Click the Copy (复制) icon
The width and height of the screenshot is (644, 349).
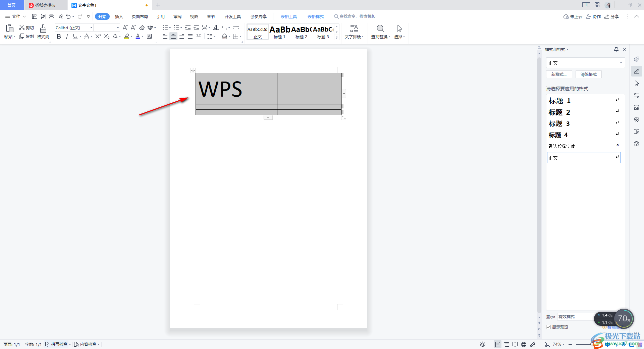click(x=22, y=36)
